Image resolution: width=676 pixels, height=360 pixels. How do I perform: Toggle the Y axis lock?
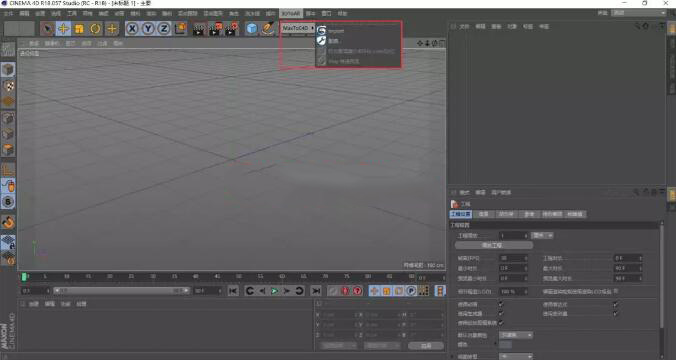click(x=148, y=29)
